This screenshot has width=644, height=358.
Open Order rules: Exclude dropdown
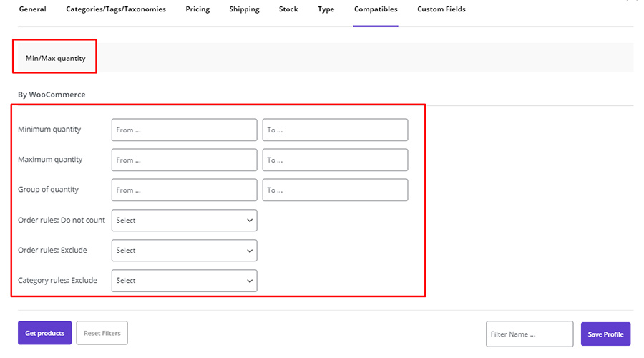pyautogui.click(x=185, y=251)
